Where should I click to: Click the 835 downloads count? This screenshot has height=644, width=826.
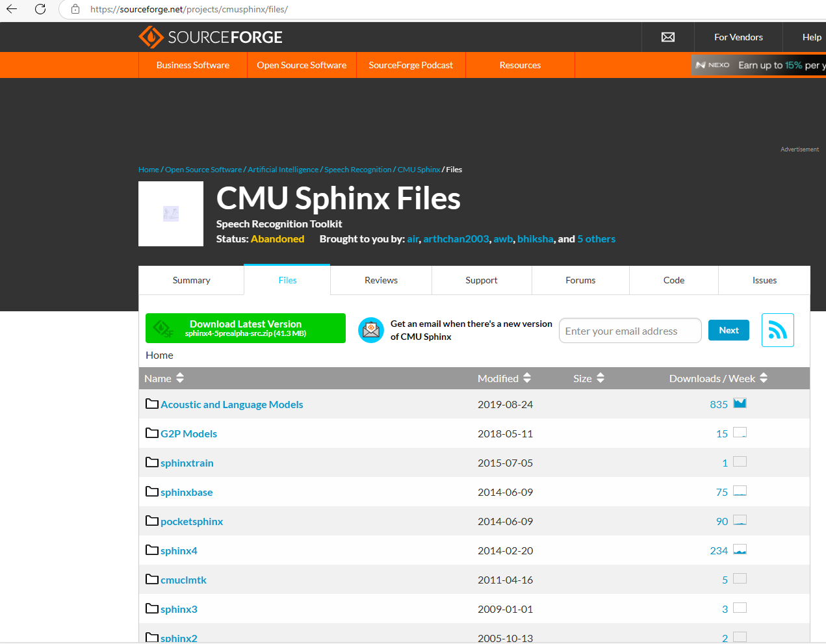click(x=719, y=404)
